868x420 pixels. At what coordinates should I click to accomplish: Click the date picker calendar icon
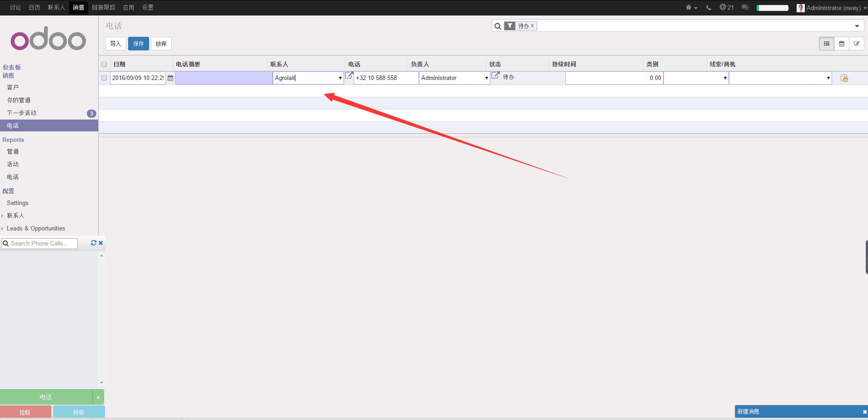tap(170, 78)
